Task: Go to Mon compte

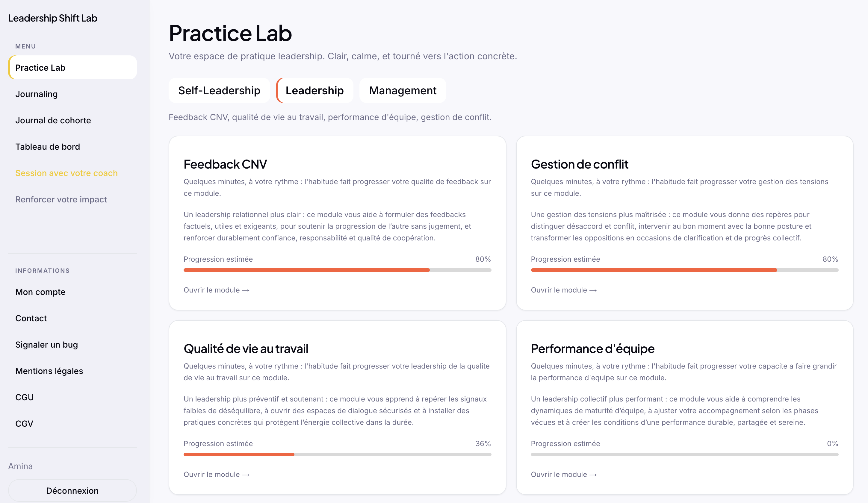Action: pos(40,292)
